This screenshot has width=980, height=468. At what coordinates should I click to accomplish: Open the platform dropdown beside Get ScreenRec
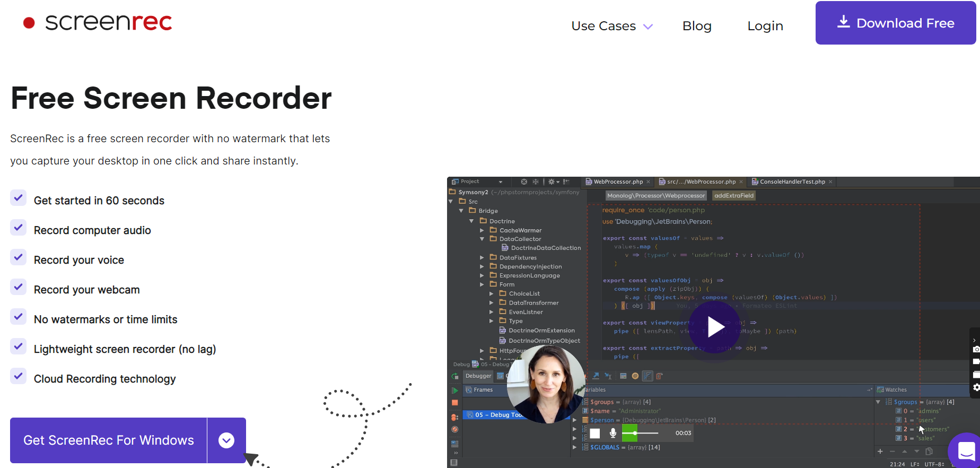pos(226,440)
